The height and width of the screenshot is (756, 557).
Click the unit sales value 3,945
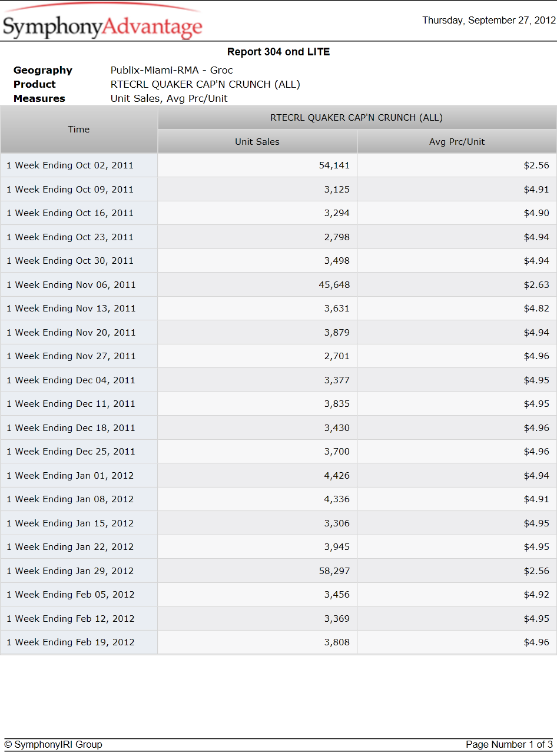coord(337,547)
